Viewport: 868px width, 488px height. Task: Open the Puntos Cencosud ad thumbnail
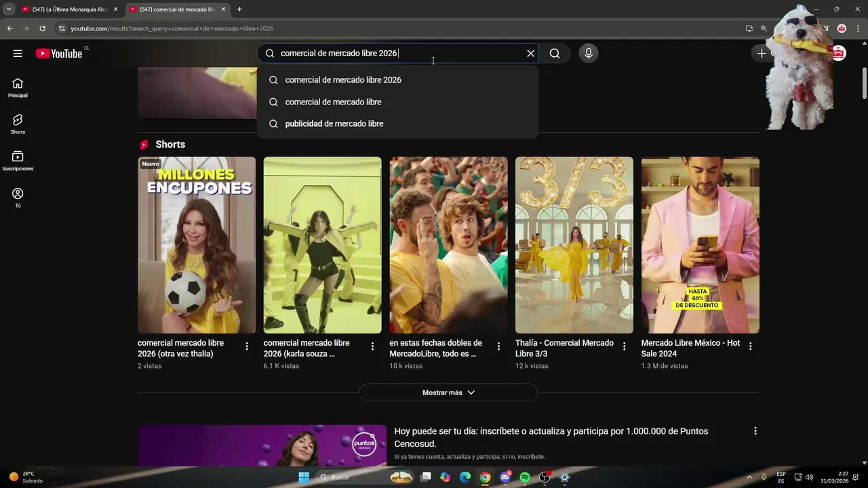[x=262, y=445]
